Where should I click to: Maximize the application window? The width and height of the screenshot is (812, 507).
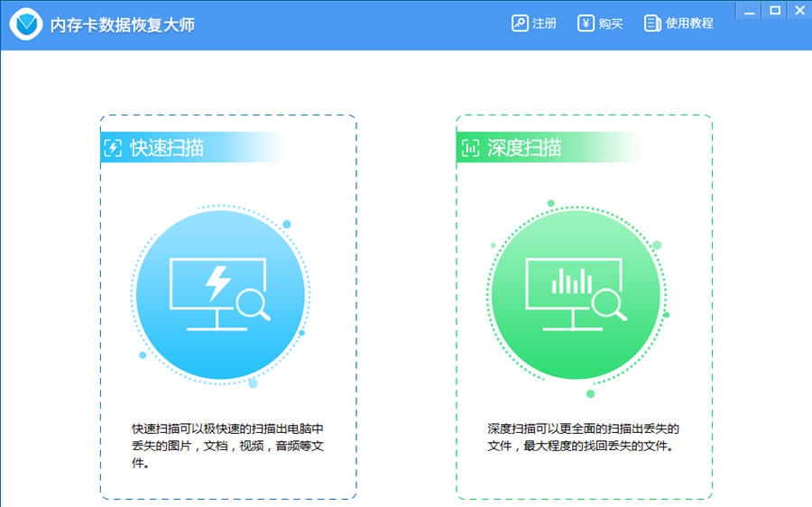(775, 11)
